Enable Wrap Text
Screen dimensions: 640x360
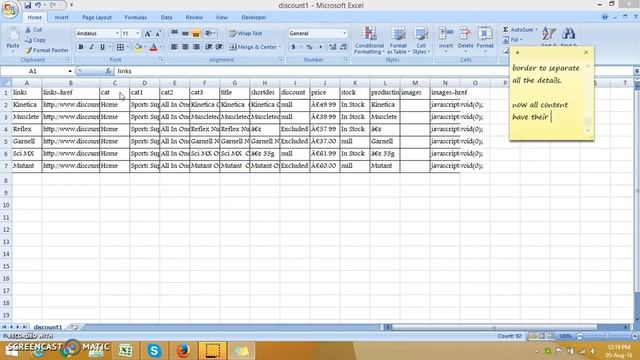tap(246, 33)
